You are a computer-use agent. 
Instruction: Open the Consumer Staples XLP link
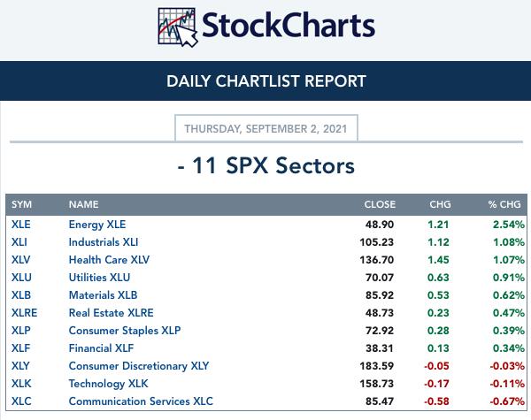click(125, 331)
